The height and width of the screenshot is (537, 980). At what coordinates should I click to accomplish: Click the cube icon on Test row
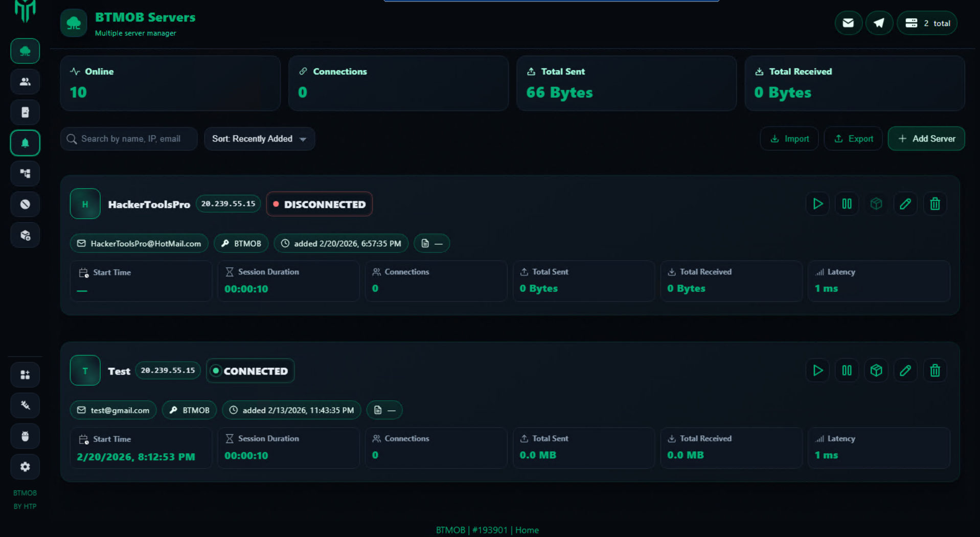(876, 370)
